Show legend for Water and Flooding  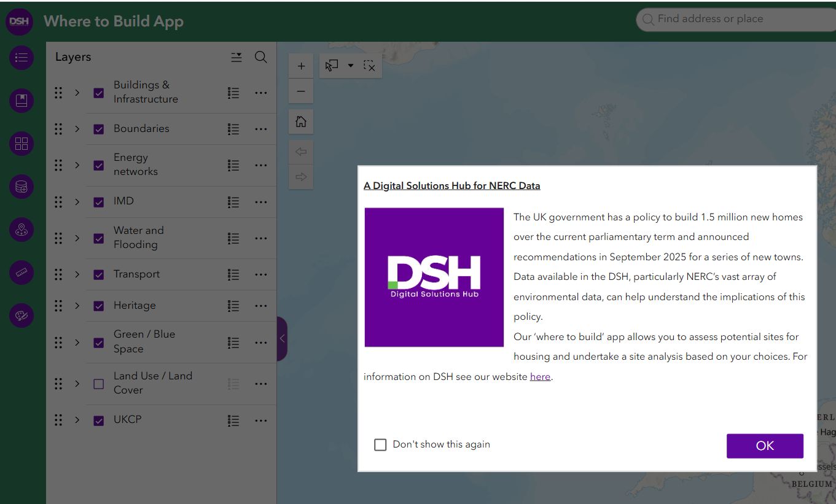click(x=233, y=238)
